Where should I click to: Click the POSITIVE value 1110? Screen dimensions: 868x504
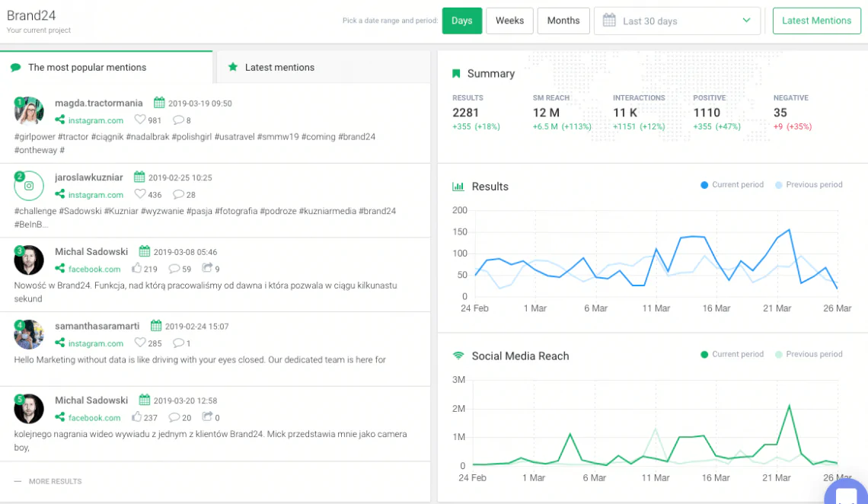[x=707, y=113]
